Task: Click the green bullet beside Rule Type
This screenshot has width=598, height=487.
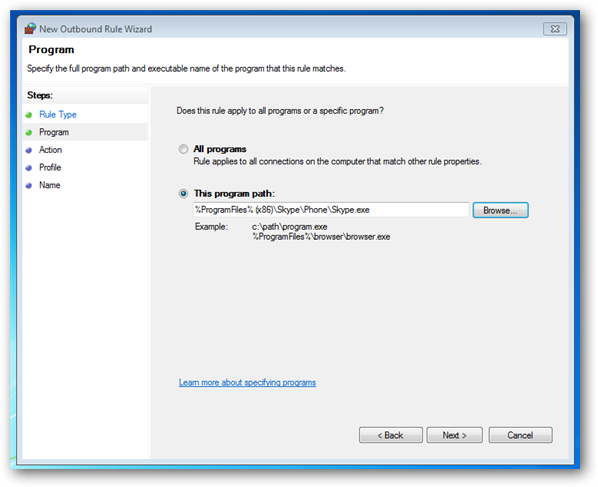Action: click(x=29, y=115)
